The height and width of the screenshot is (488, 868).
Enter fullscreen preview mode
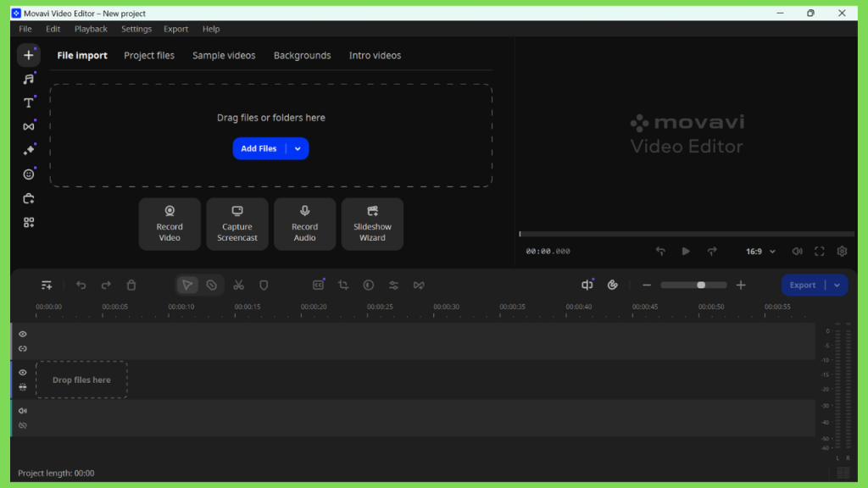(820, 251)
